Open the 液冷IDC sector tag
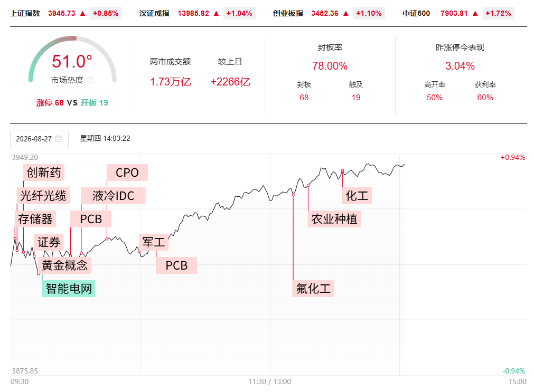The image size is (534, 392). point(113,196)
